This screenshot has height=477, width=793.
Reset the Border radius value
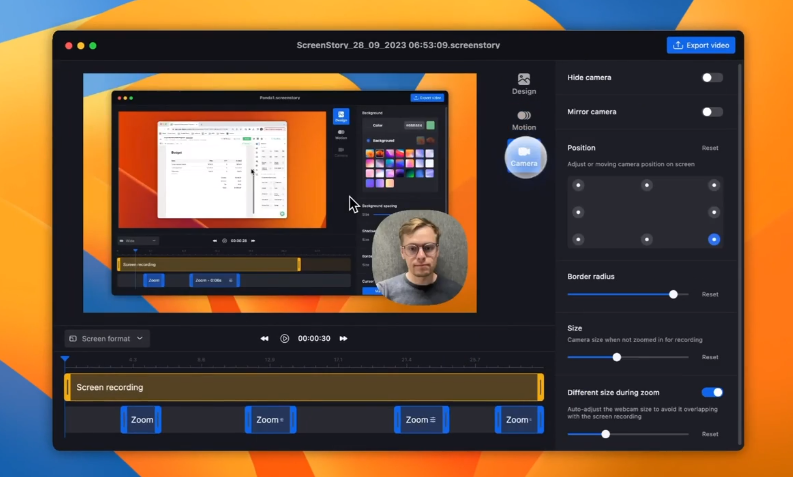pos(710,294)
